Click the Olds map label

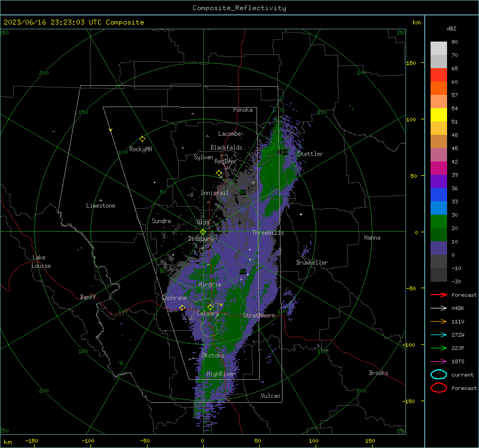tap(203, 222)
